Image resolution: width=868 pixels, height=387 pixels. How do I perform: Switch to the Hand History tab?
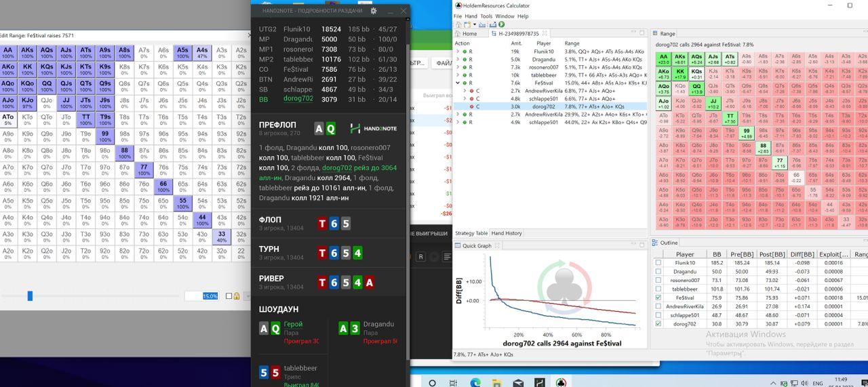coord(506,233)
